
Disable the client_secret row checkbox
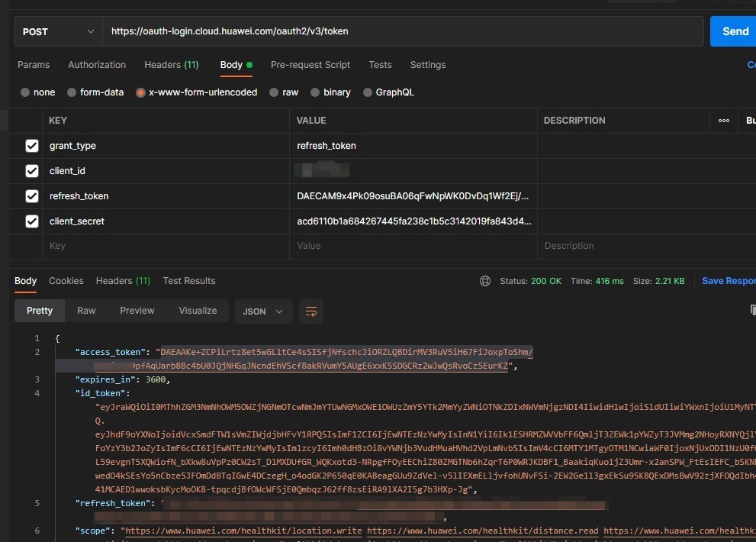32,221
